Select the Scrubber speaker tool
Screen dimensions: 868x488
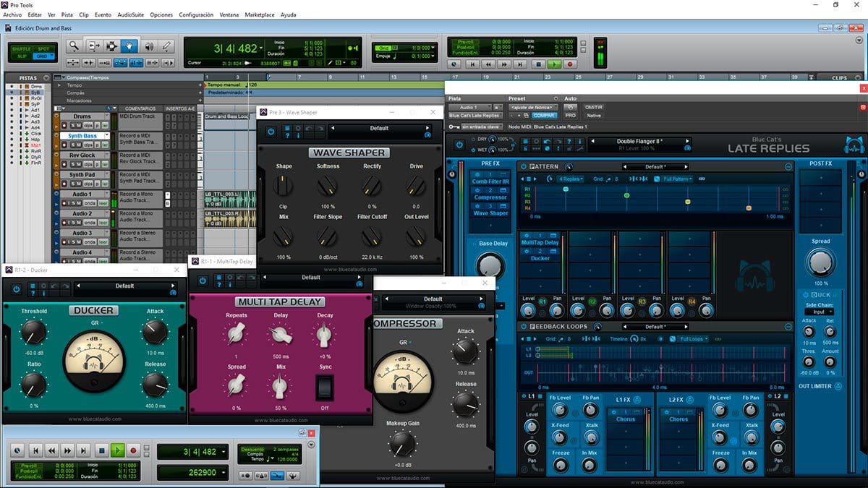click(x=149, y=46)
